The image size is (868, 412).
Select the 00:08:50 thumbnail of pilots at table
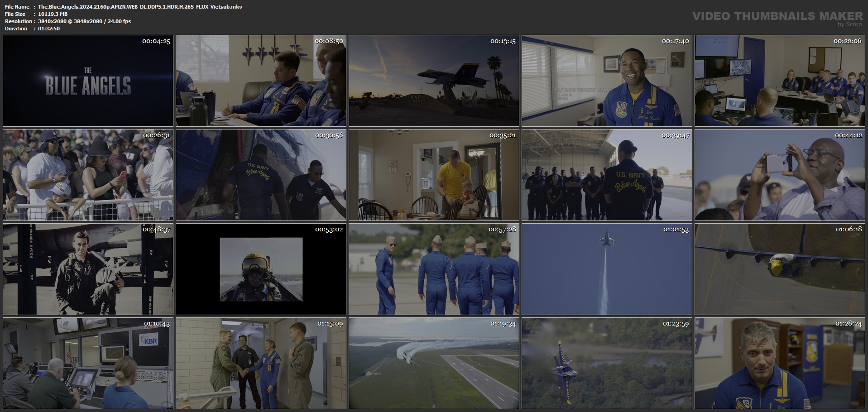pyautogui.click(x=261, y=81)
